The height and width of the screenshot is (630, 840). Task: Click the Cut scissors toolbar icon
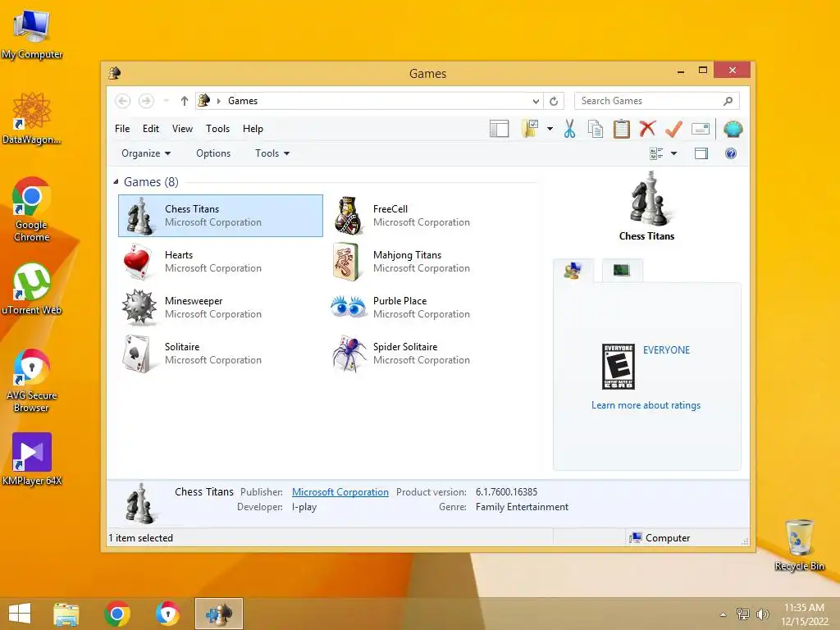coord(569,129)
